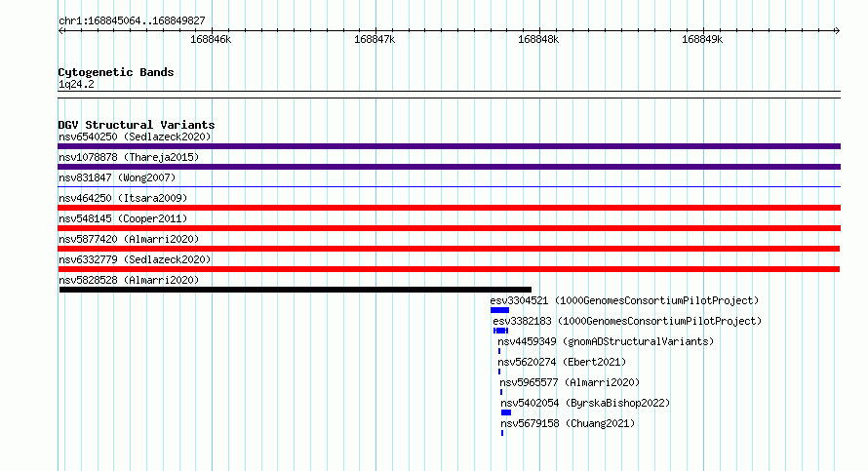Open nsv5402054 (ByrskaBishop2022) variant label
Viewport: 868px width, 471px height.
(585, 403)
